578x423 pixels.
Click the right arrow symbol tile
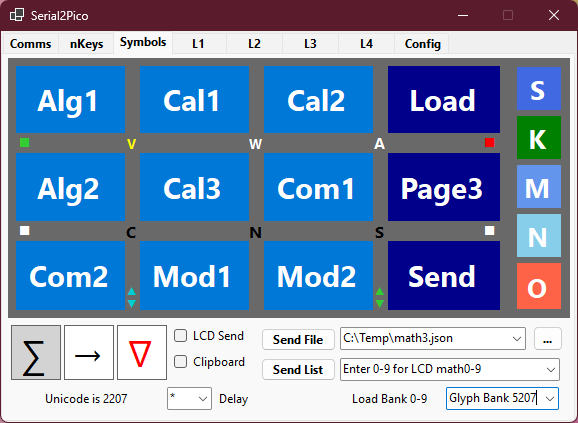(89, 352)
